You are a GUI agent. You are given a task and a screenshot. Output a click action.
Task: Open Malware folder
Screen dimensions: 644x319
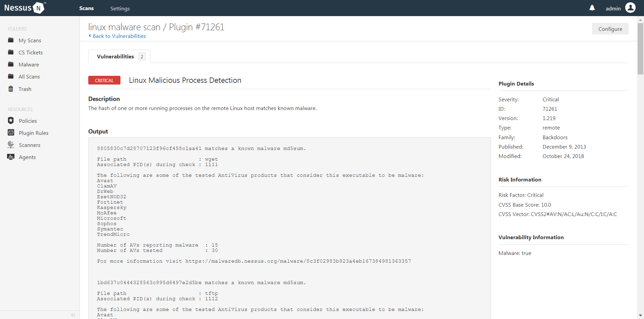tap(29, 64)
